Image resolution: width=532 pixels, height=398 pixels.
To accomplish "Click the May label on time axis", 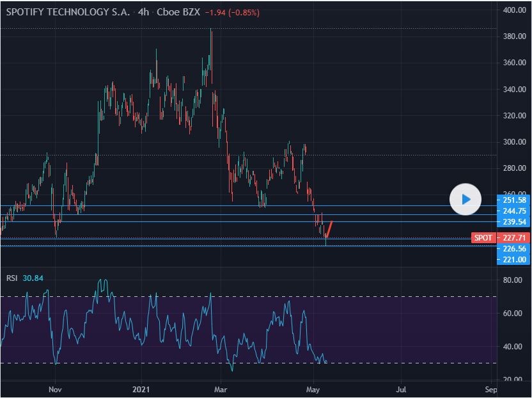I will pos(313,389).
